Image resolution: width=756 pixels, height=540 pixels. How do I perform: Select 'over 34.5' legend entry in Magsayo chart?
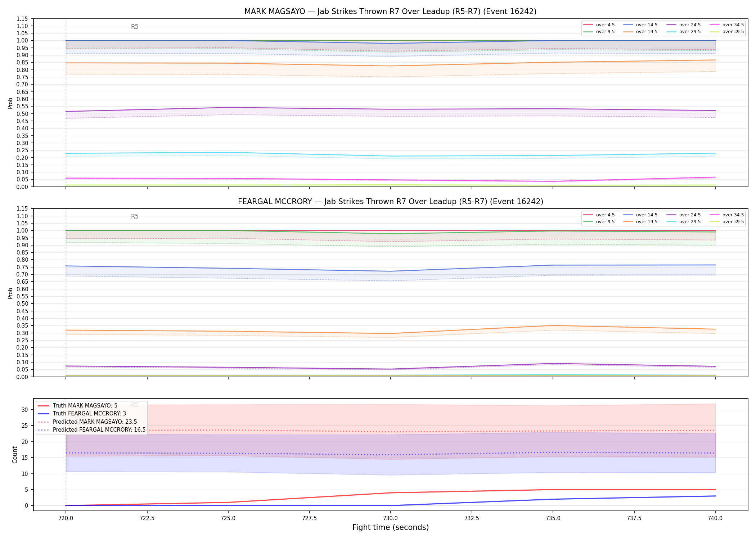[x=726, y=25]
